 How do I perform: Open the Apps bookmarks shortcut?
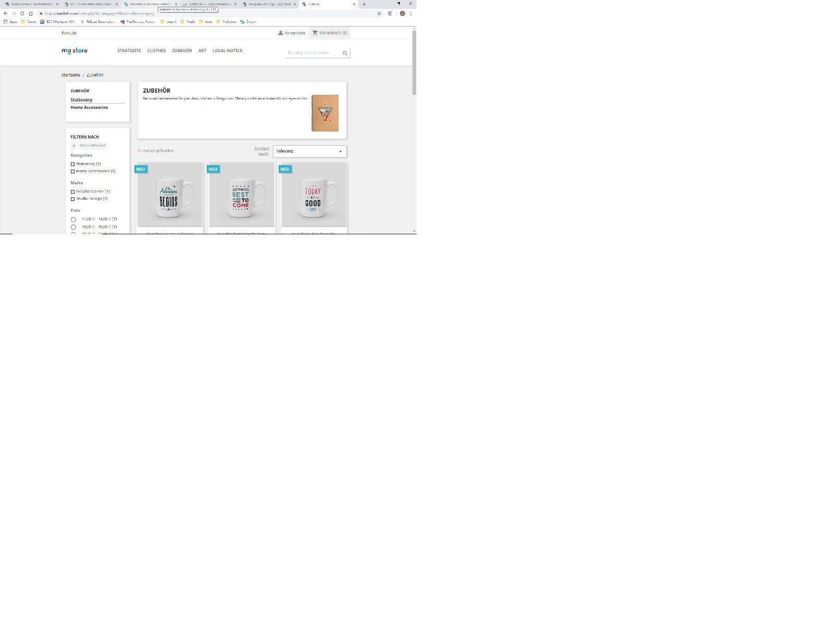point(10,22)
